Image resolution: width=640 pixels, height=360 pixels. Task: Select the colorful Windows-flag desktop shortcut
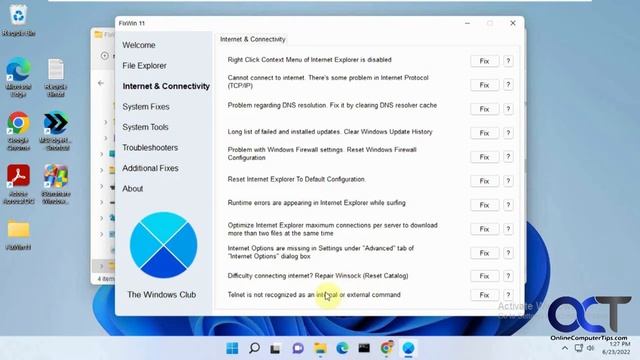(56, 184)
